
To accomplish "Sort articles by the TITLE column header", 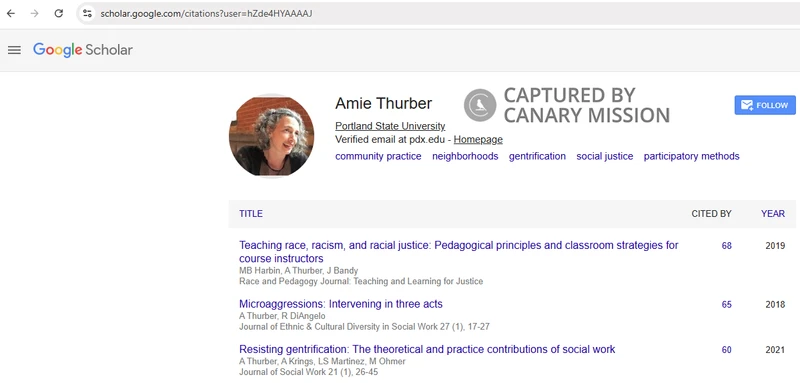I will [x=251, y=214].
